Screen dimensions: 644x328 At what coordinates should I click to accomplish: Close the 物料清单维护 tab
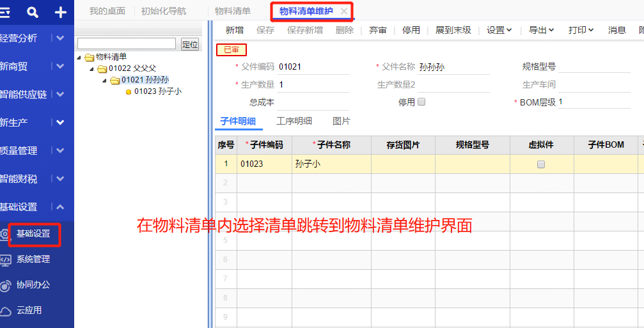tap(344, 12)
